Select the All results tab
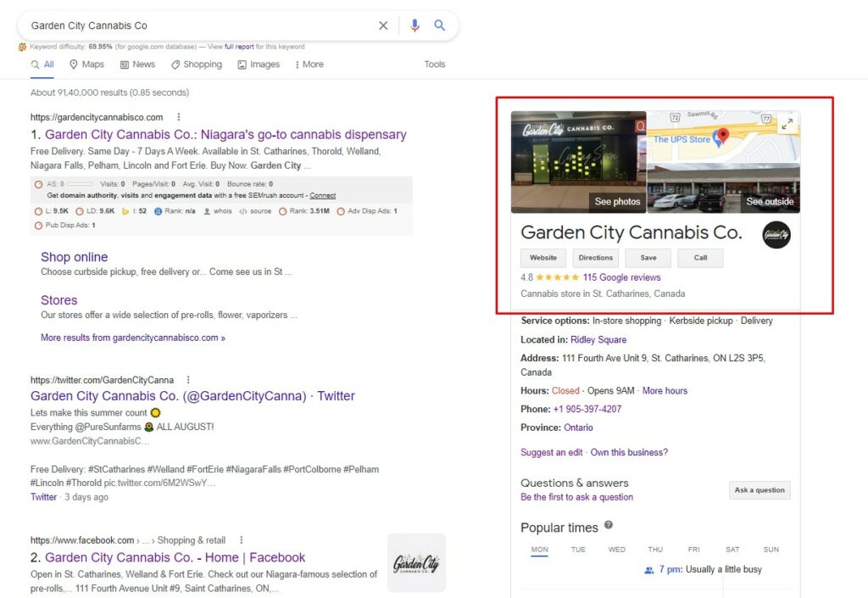This screenshot has width=868, height=598. 42,64
